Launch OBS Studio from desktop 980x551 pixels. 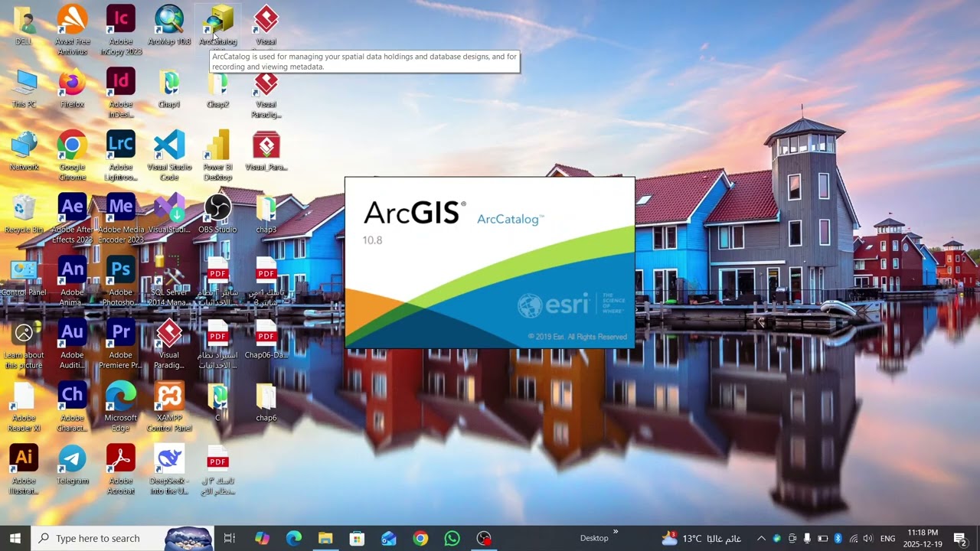[218, 214]
